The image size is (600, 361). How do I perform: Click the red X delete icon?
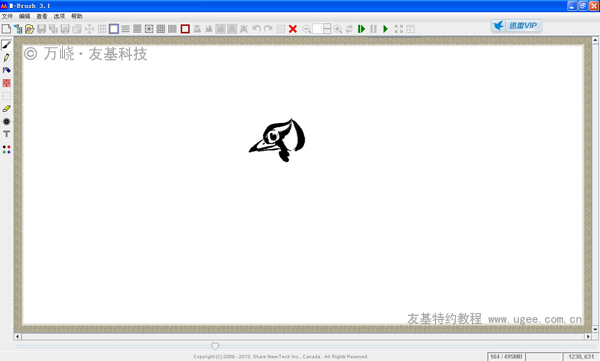(293, 29)
